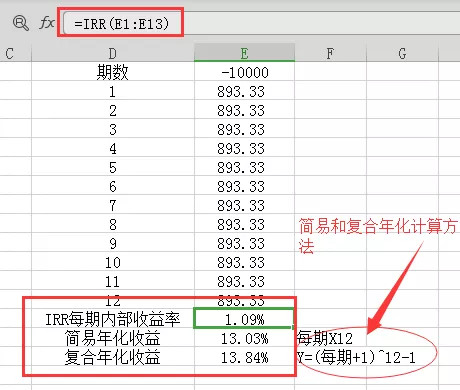Select period number 2 in column D
Viewport: 460px width, 390px height.
113,110
